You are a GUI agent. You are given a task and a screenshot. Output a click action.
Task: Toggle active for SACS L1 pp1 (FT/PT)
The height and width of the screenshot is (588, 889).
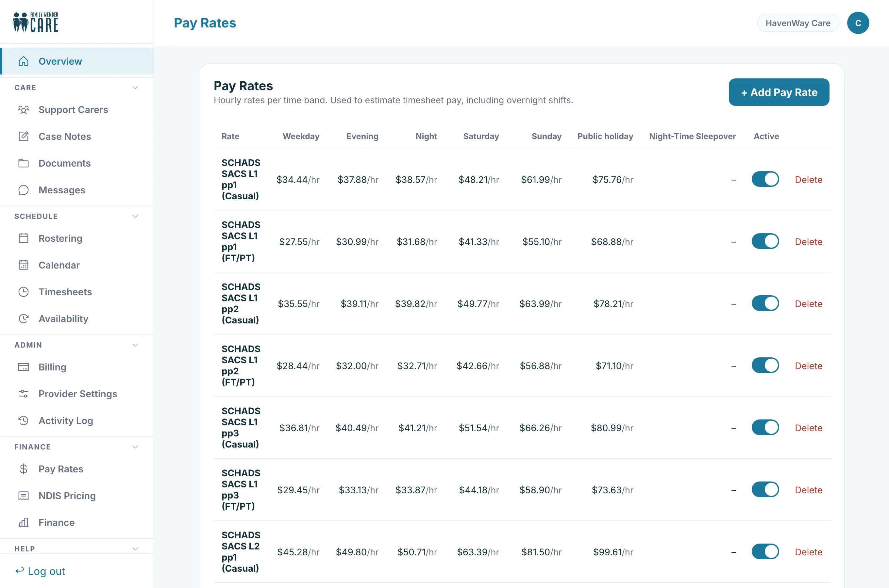click(765, 241)
